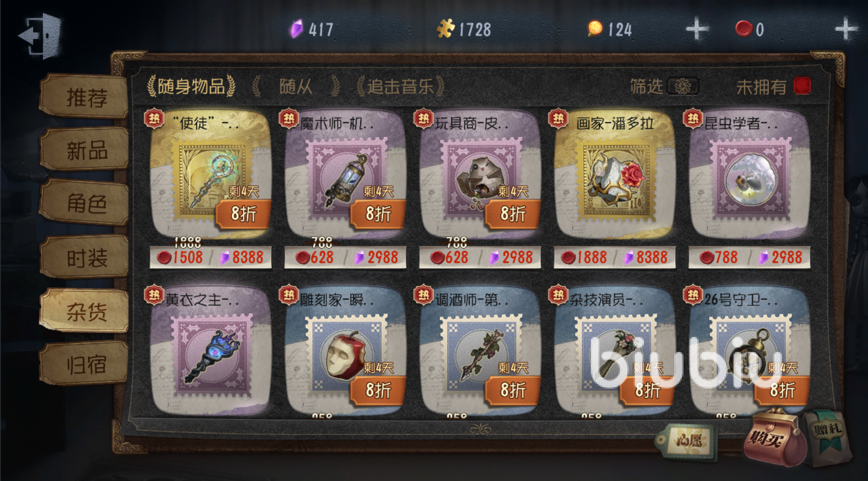Select the 随身物品 tab
This screenshot has height=481, width=868.
click(191, 86)
